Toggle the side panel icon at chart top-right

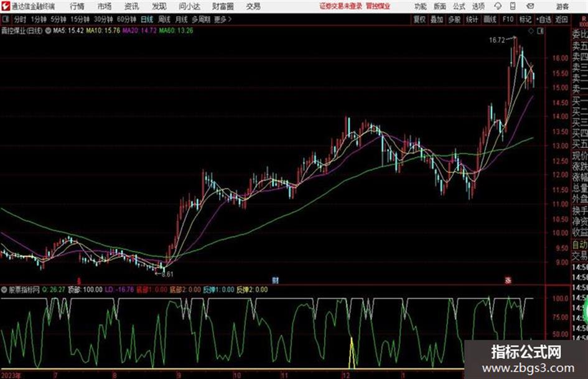coord(540,31)
